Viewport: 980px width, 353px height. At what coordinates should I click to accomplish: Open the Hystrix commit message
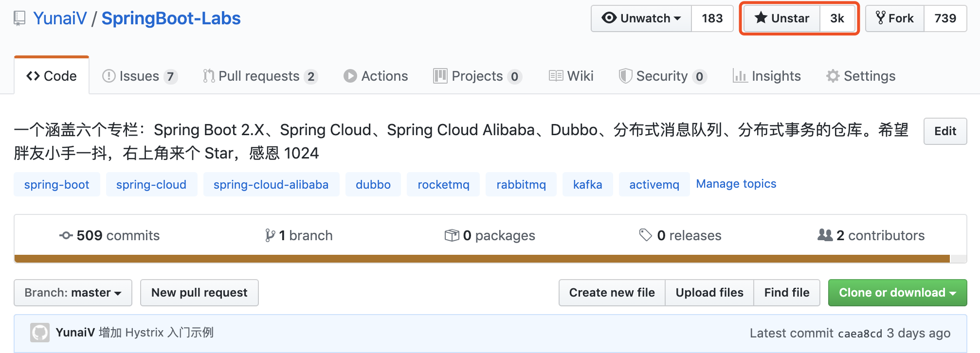(x=156, y=333)
